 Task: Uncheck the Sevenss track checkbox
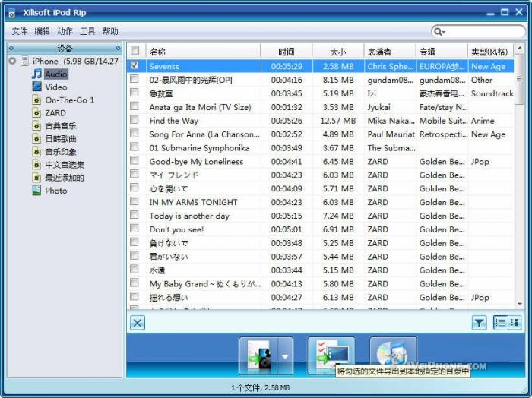135,65
